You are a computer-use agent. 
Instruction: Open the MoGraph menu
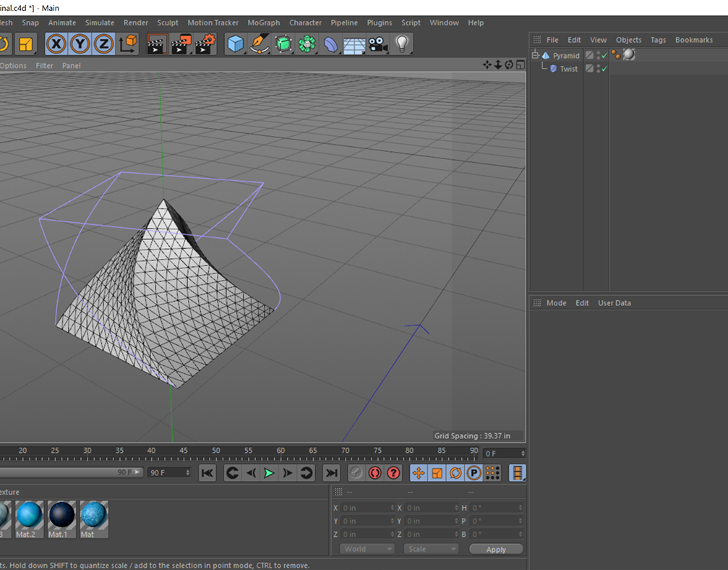pyautogui.click(x=263, y=22)
